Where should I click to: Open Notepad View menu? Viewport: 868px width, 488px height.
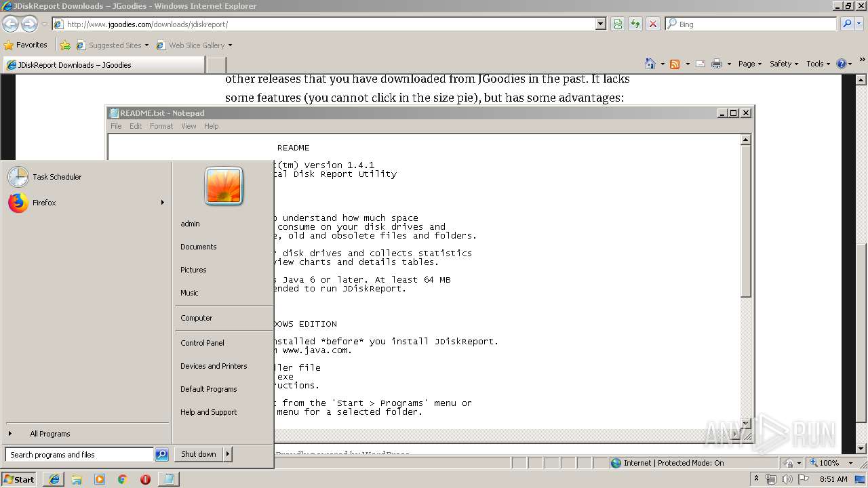[x=189, y=126]
